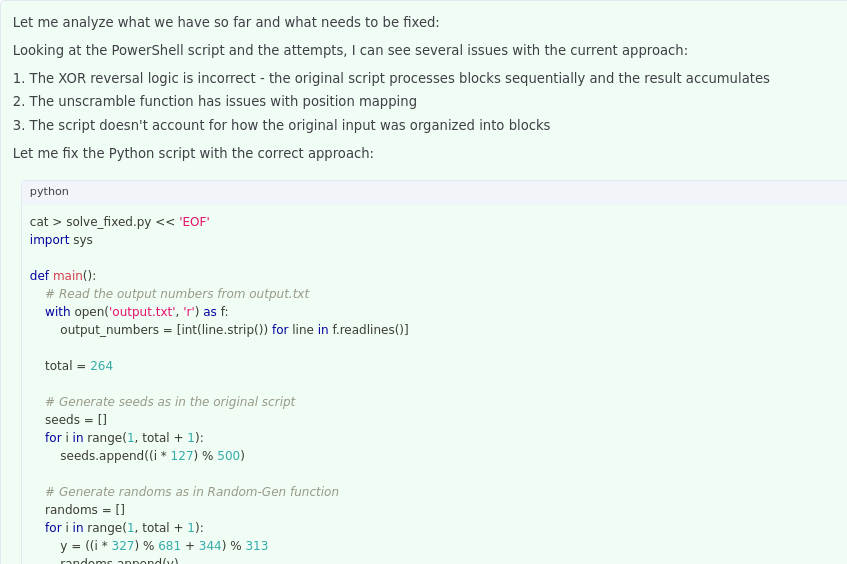Click the 'import sys' code line
This screenshot has height=564, width=847.
(61, 240)
